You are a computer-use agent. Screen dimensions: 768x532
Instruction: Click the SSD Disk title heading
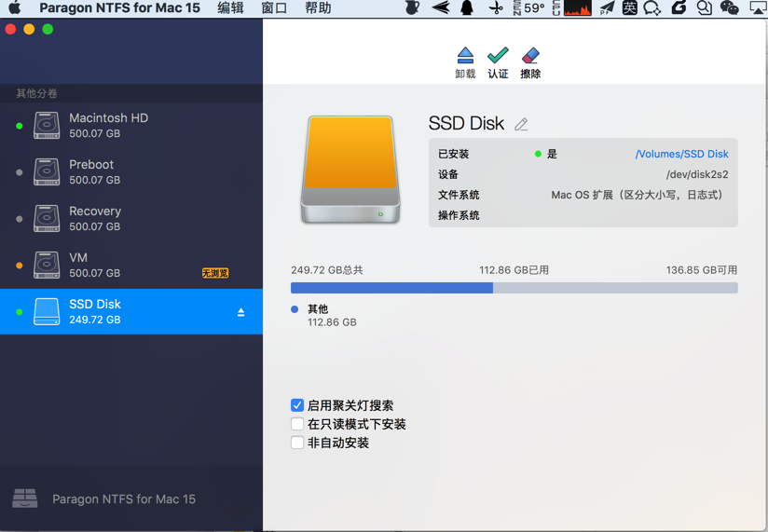click(466, 123)
